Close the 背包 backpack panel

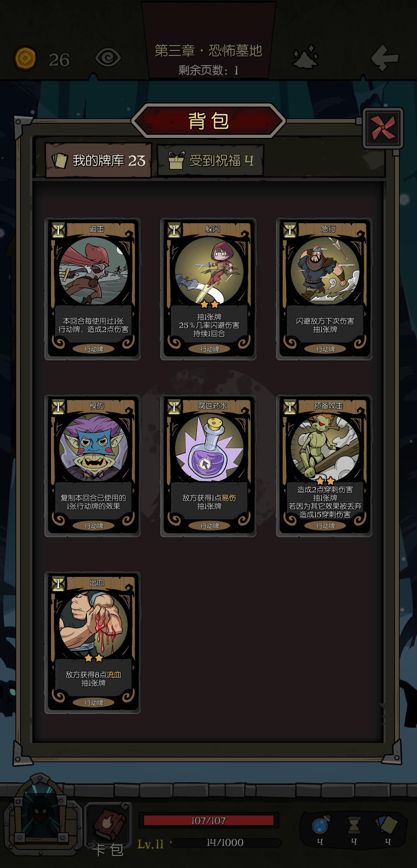(x=383, y=128)
